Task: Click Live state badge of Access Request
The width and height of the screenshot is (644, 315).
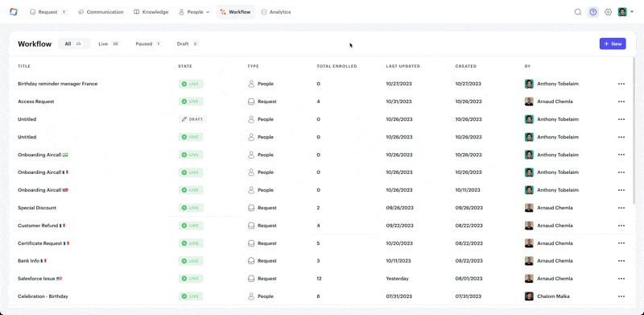Action: click(191, 102)
